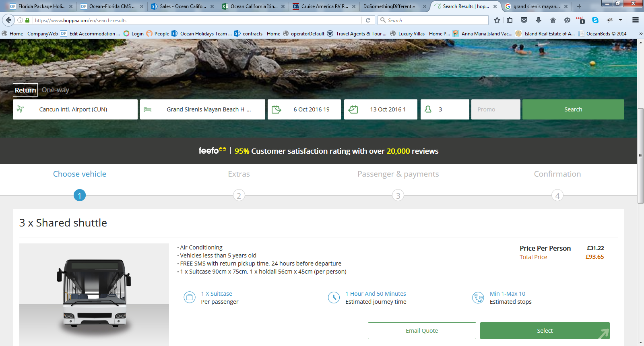This screenshot has height=346, width=644.
Task: Open the Downloads arrow icon
Action: (539, 20)
